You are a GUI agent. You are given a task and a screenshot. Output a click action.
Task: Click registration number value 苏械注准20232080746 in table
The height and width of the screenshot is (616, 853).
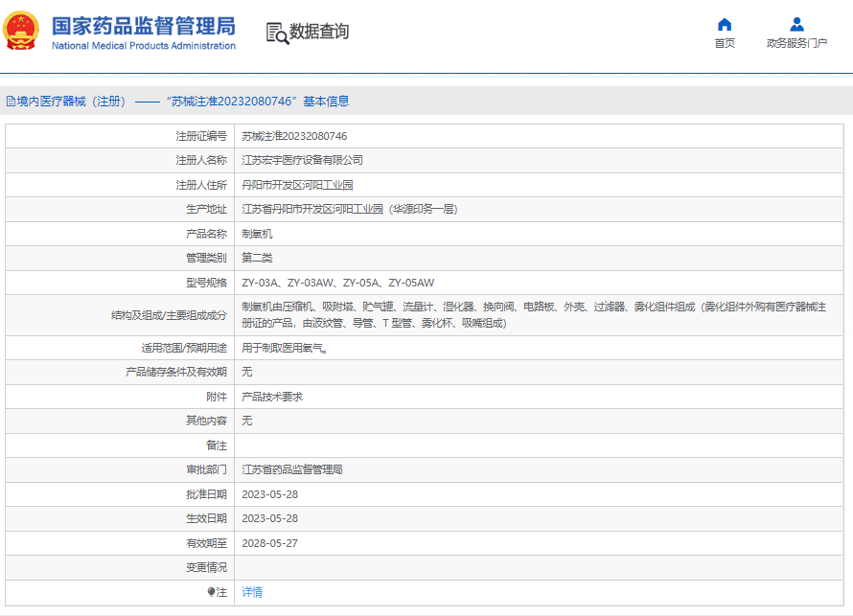click(293, 136)
